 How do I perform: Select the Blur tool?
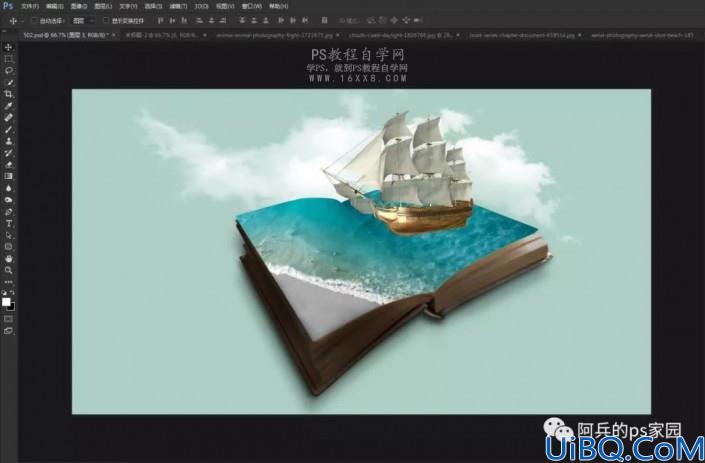coord(9,188)
